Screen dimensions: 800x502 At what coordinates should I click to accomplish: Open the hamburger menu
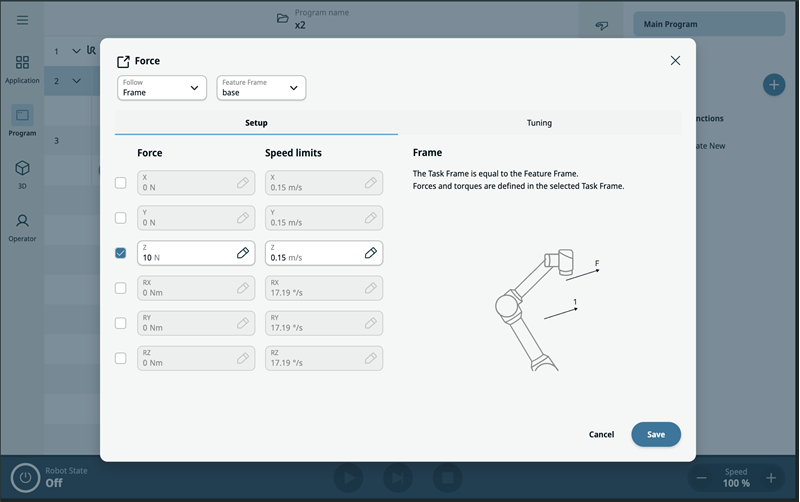[22, 20]
